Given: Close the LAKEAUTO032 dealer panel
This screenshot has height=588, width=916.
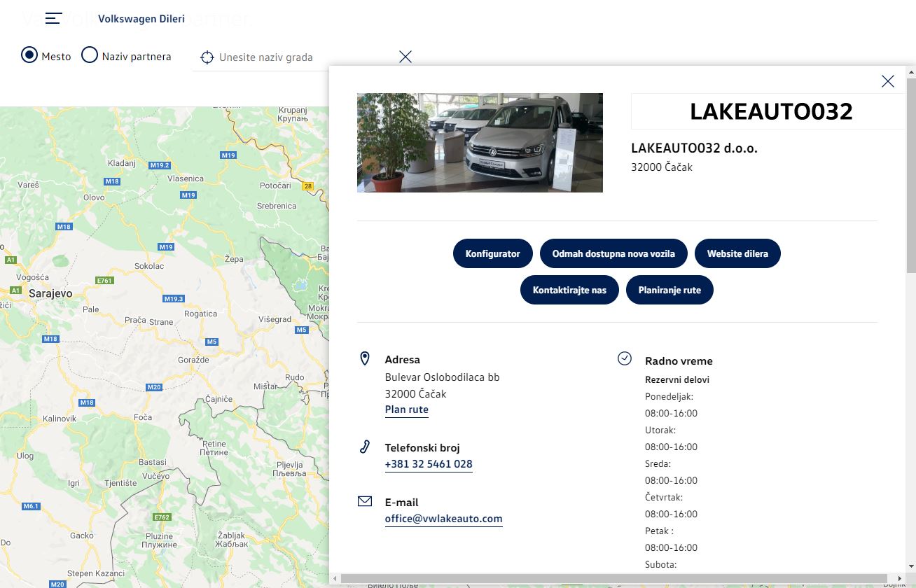Looking at the screenshot, I should [888, 81].
